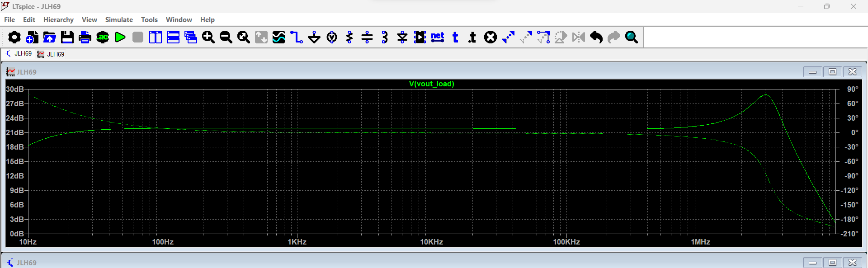Open the Edit menu
The width and height of the screenshot is (868, 268).
coord(29,20)
